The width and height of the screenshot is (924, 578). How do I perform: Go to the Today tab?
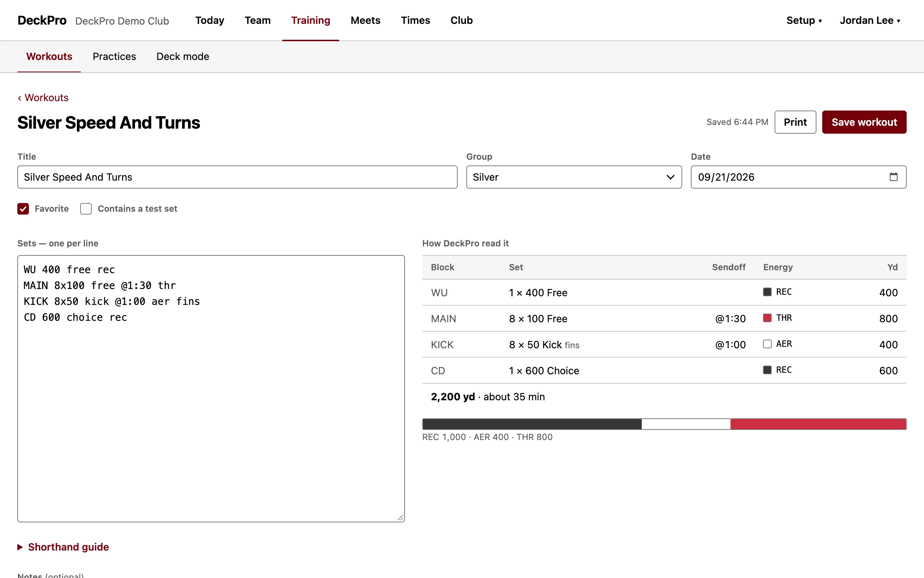210,20
